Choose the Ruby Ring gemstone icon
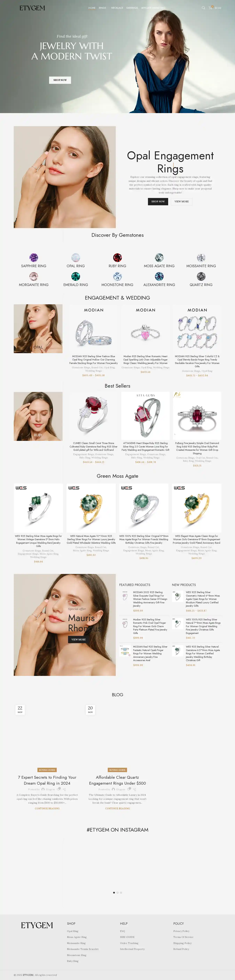This screenshot has width=235, height=980. (117, 257)
